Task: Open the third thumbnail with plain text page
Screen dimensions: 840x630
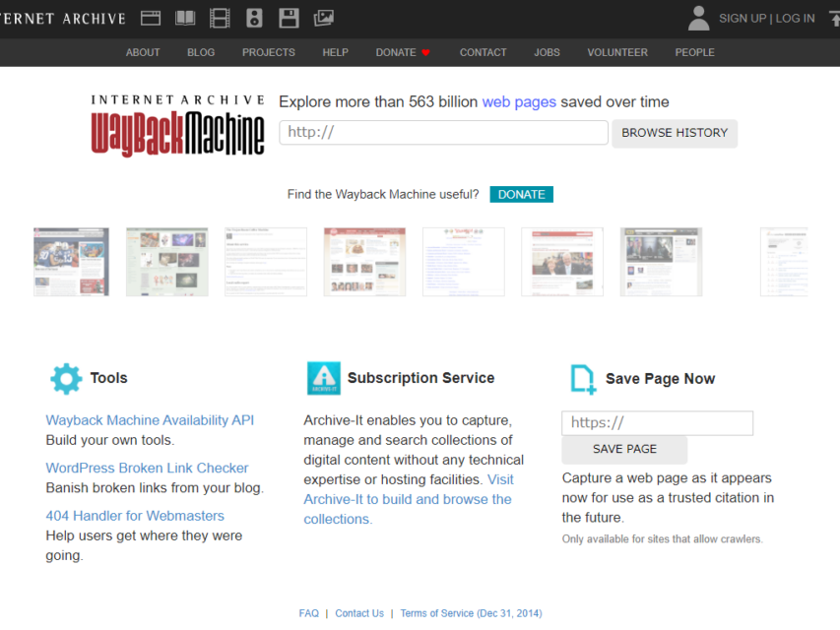Action: pyautogui.click(x=266, y=262)
